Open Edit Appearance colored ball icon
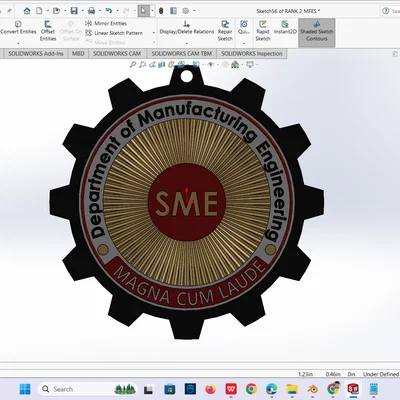Screen dimensions: 400x400 [x=235, y=64]
